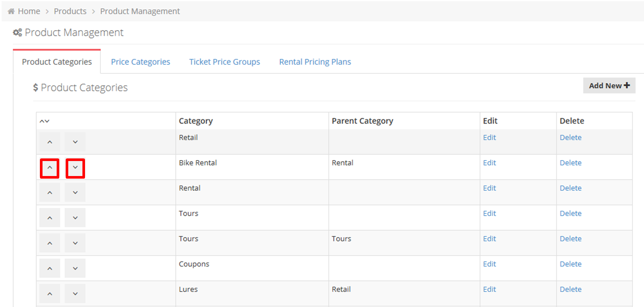This screenshot has height=307, width=644.
Task: Click the Add New button
Action: 609,85
